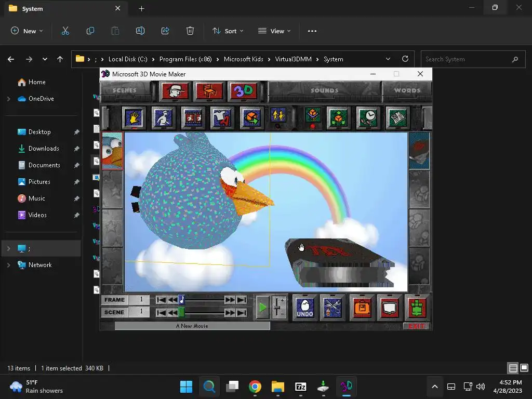Open the New dropdown in File Explorer
The width and height of the screenshot is (532, 399).
[x=27, y=31]
